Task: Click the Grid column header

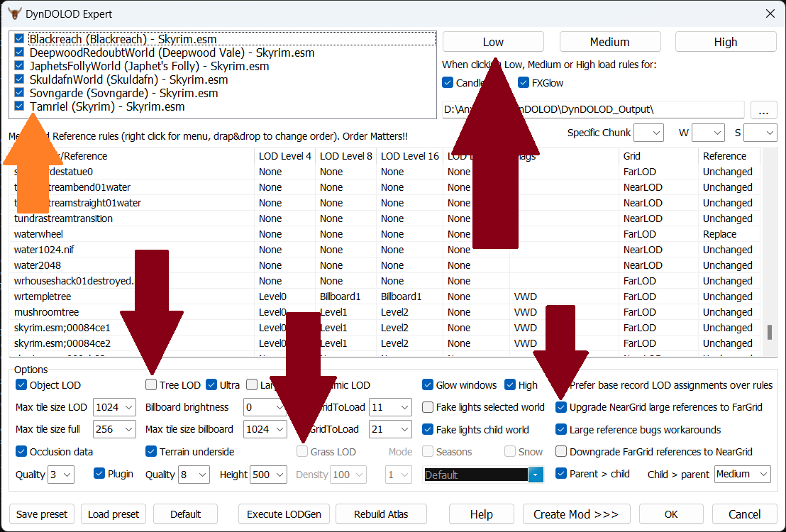Action: [631, 156]
